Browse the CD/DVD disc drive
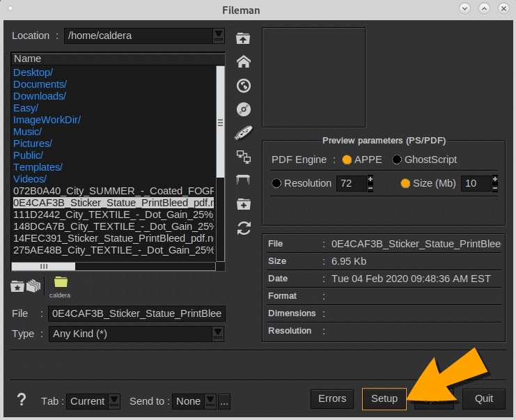This screenshot has width=516, height=420. (x=243, y=109)
